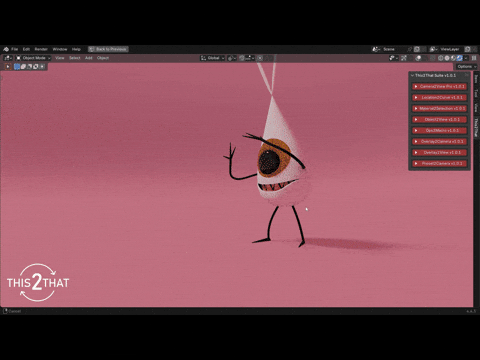This screenshot has width=480, height=360.
Task: Expand the Ops2Macro section
Action: (439, 130)
